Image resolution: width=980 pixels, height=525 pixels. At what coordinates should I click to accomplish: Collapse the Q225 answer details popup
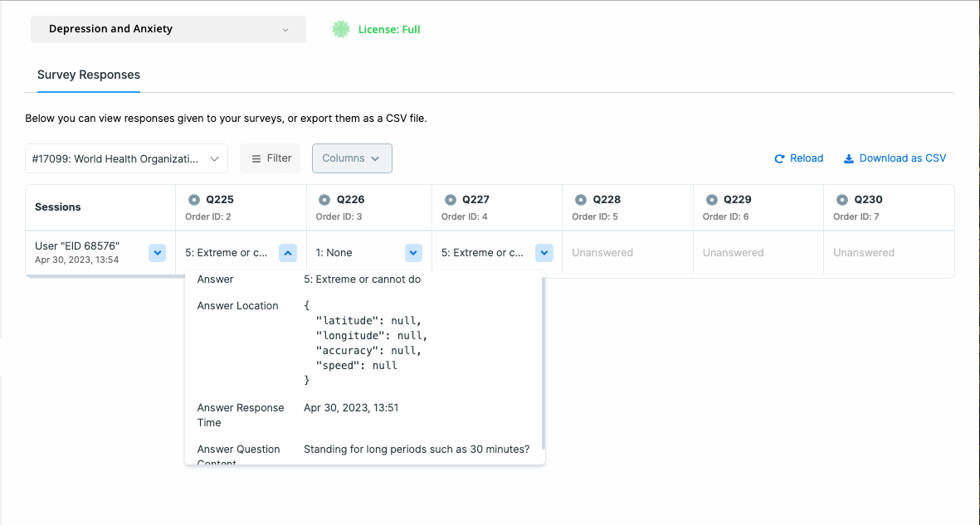pyautogui.click(x=288, y=252)
